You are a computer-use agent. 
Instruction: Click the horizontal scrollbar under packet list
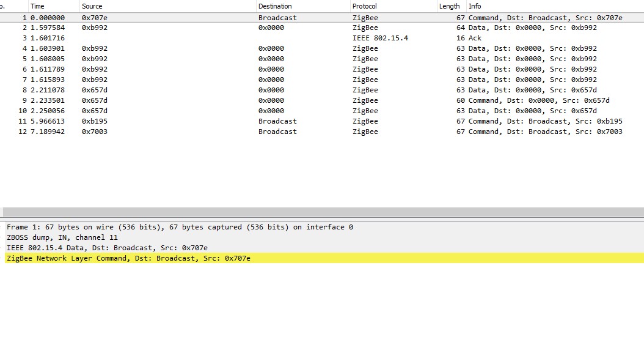tap(323, 212)
